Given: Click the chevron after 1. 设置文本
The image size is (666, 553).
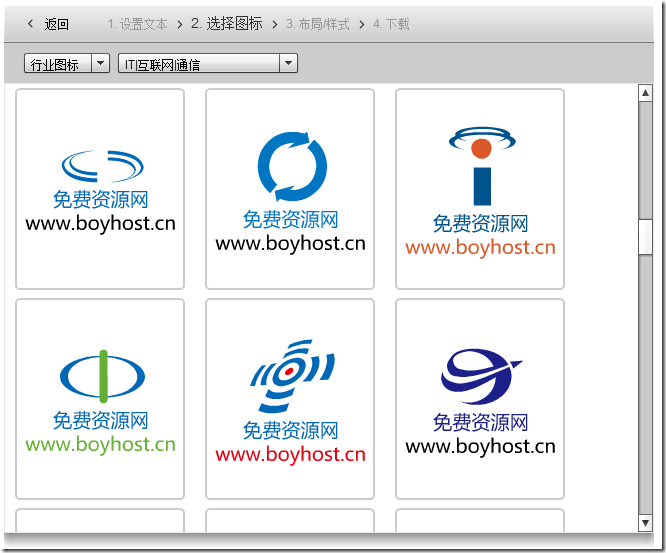Looking at the screenshot, I should click(x=180, y=25).
